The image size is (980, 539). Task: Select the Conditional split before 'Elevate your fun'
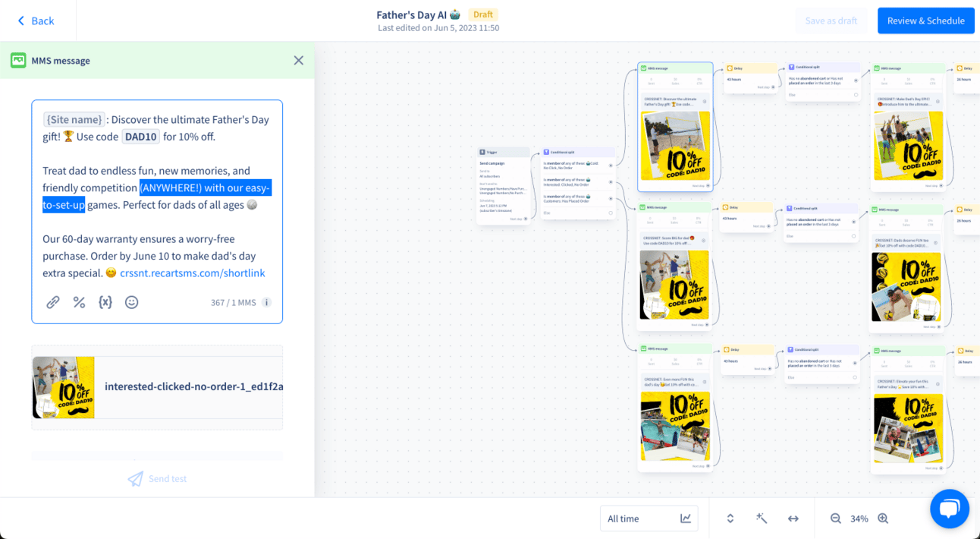(823, 364)
